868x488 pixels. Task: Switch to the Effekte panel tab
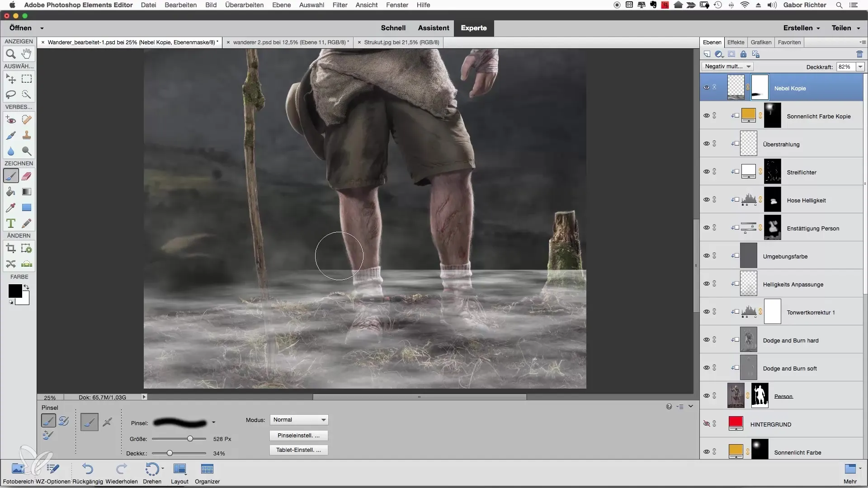click(736, 42)
